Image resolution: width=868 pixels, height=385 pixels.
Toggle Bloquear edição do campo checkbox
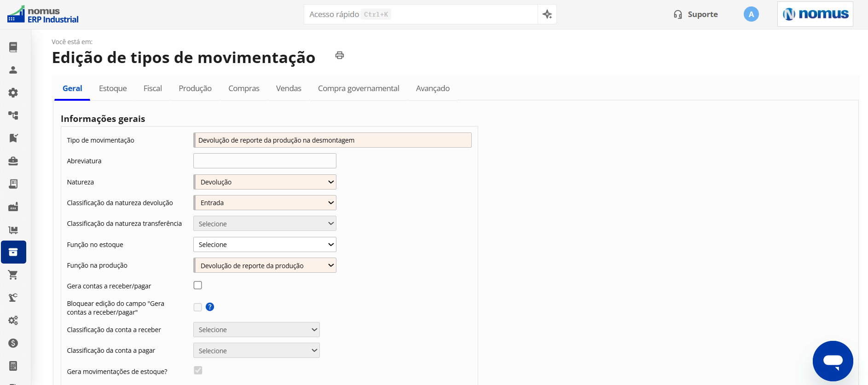pyautogui.click(x=198, y=307)
